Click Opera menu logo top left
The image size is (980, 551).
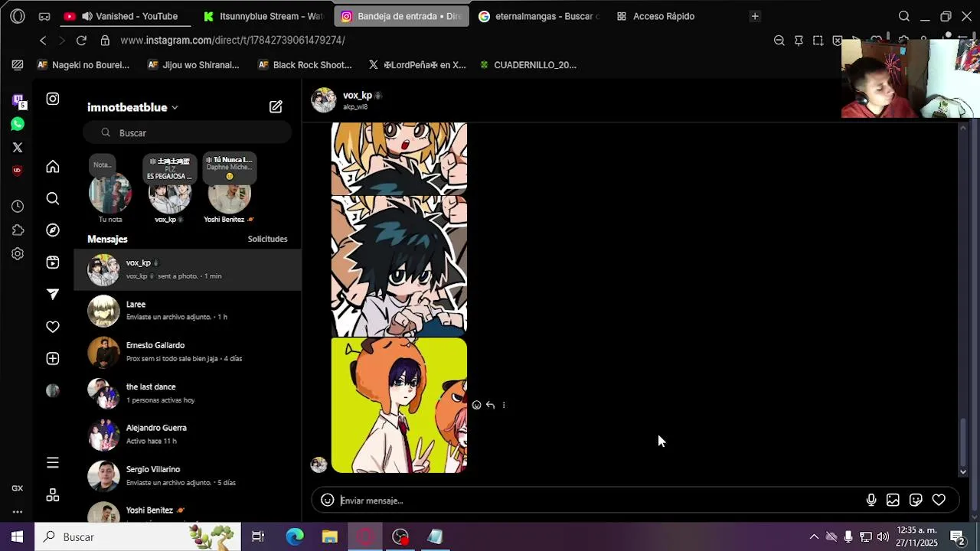(x=18, y=16)
